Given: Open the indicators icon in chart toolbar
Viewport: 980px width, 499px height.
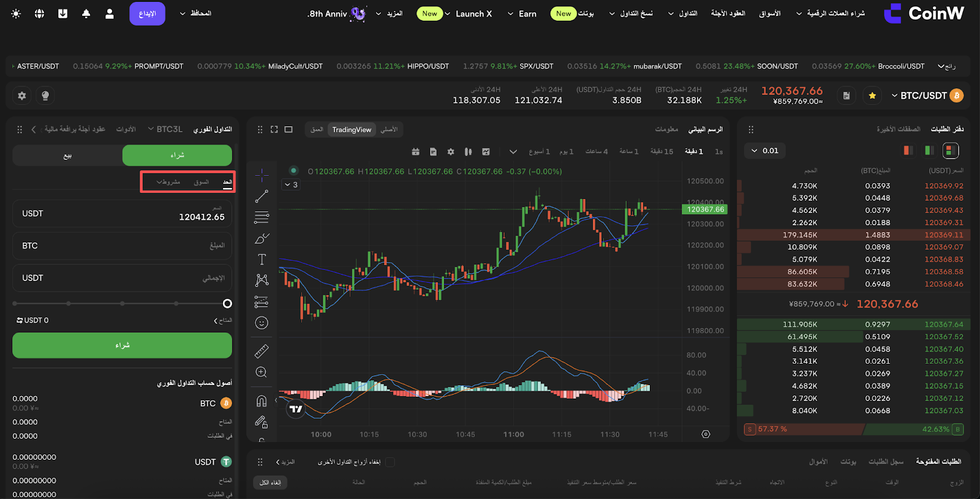Looking at the screenshot, I should click(x=486, y=152).
